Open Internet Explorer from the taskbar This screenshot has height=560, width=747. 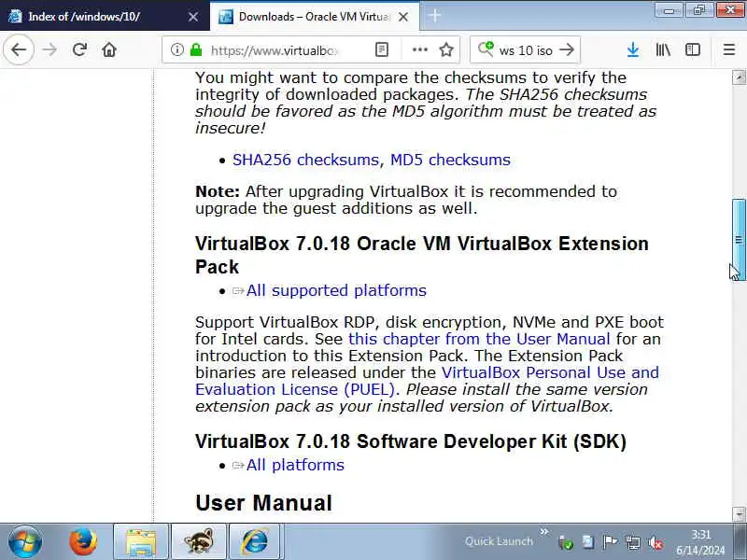[256, 541]
